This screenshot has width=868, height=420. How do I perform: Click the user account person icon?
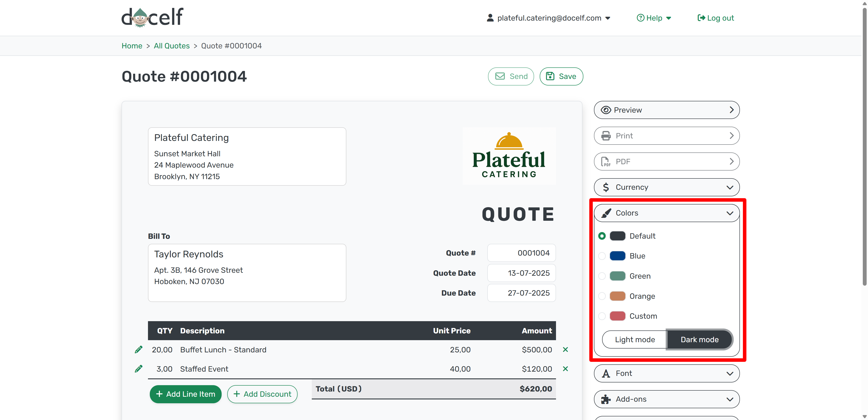click(490, 18)
